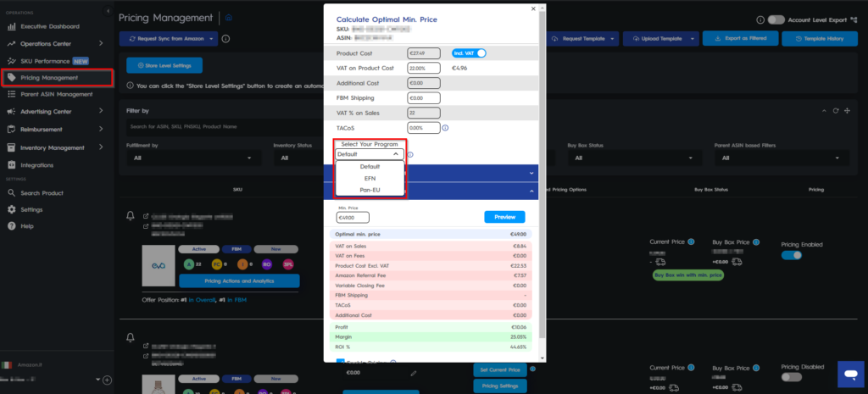
Task: Turn off the Pricing Enabled switch
Action: point(791,255)
